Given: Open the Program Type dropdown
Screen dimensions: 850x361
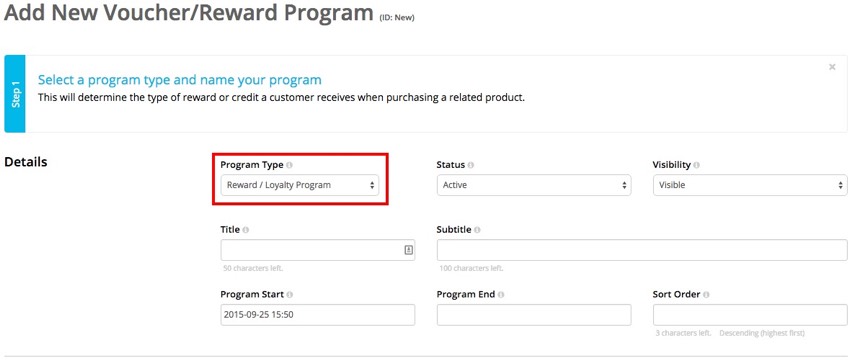Looking at the screenshot, I should click(300, 185).
